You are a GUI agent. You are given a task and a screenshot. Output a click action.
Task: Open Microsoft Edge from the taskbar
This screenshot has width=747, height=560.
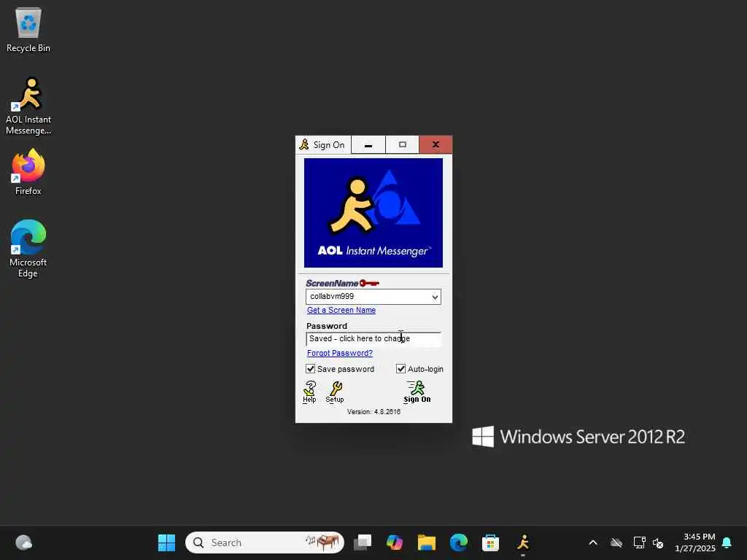pyautogui.click(x=459, y=542)
